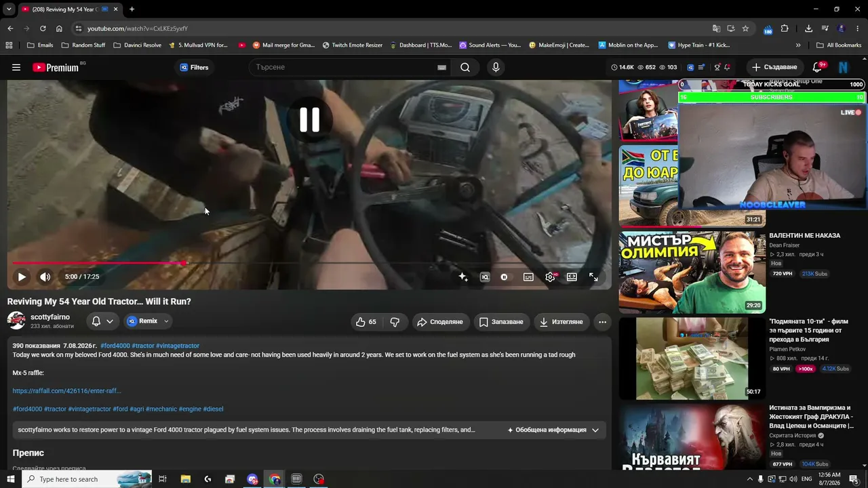The image size is (868, 488).
Task: Open the Chrome apps grid shortcut
Action: (x=9, y=45)
